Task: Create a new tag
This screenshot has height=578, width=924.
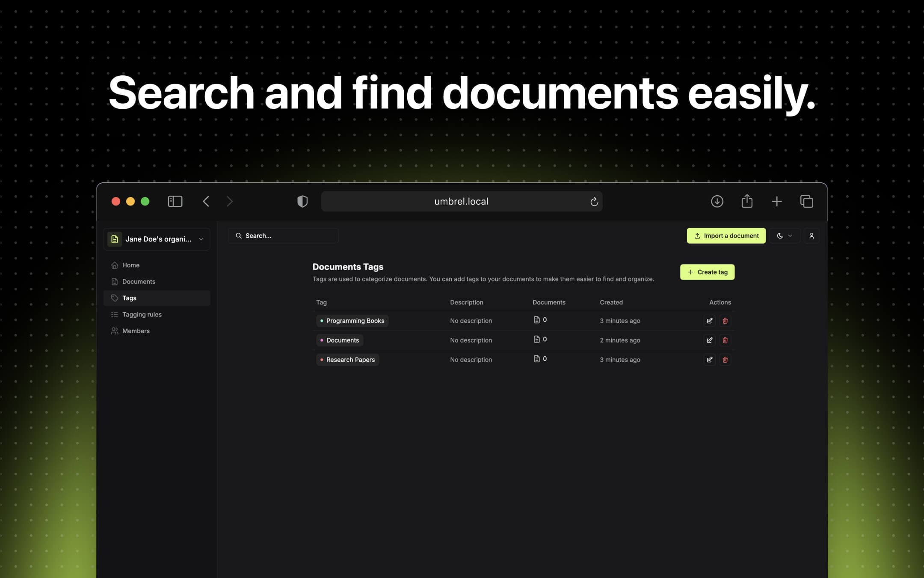Action: (x=707, y=272)
